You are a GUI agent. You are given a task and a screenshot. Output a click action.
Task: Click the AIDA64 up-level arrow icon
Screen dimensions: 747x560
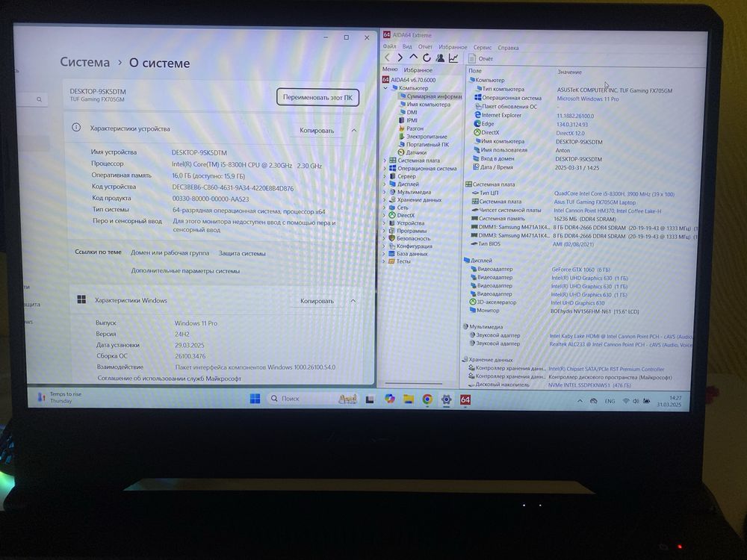(414, 57)
